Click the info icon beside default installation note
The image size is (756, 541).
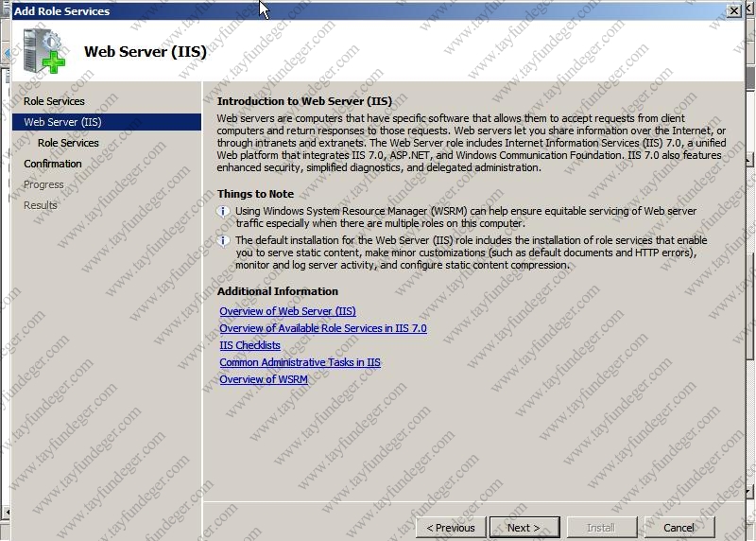pyautogui.click(x=223, y=240)
